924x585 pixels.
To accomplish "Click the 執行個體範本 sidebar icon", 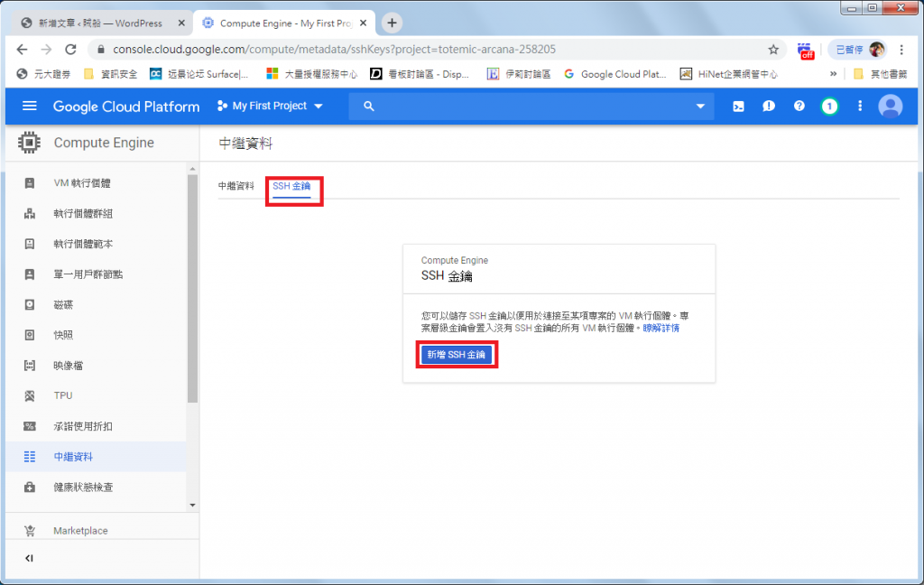I will 30,244.
